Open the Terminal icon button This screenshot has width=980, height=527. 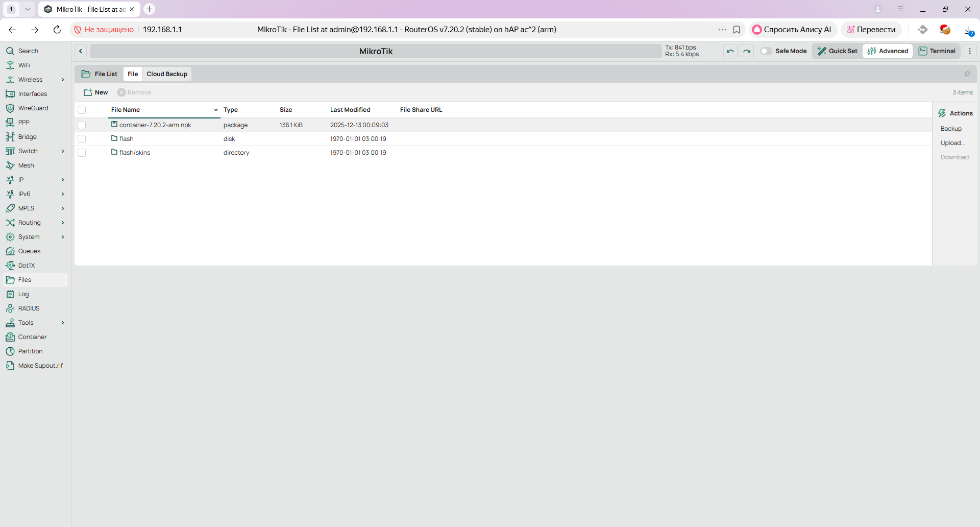point(937,51)
